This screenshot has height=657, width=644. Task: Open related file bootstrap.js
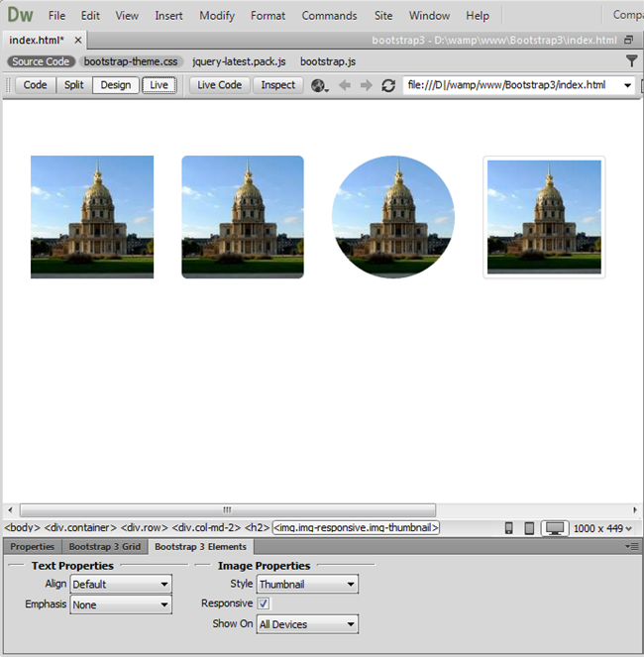pyautogui.click(x=328, y=61)
